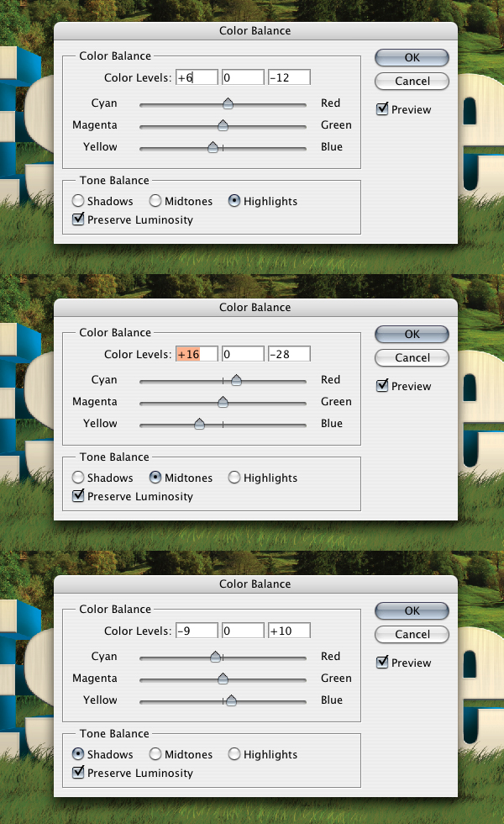Viewport: 504px width, 824px height.
Task: Select Shadows radio in the +6/-12 dialog
Action: (x=78, y=201)
